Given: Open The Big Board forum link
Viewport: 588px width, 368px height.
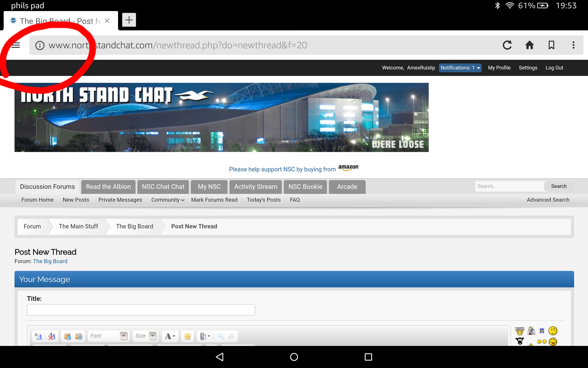Looking at the screenshot, I should 50,261.
